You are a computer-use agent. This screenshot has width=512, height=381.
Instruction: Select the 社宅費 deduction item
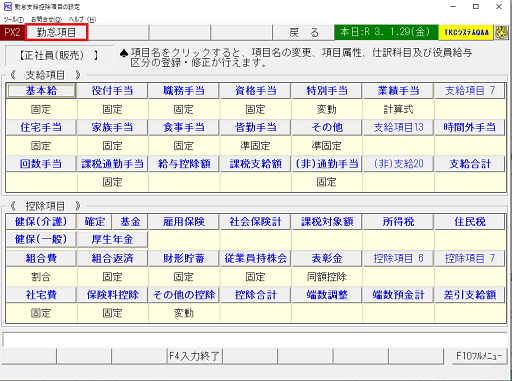pos(41,295)
